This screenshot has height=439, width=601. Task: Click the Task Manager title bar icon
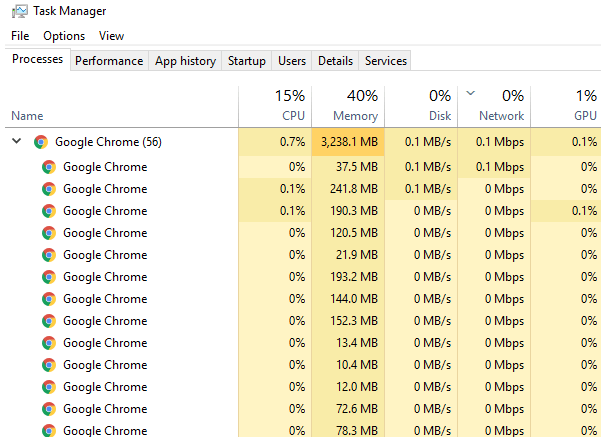(20, 11)
